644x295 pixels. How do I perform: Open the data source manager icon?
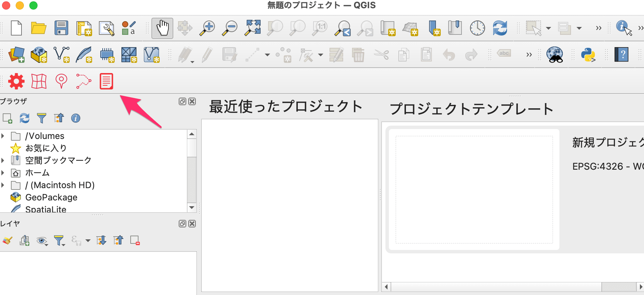pos(16,55)
